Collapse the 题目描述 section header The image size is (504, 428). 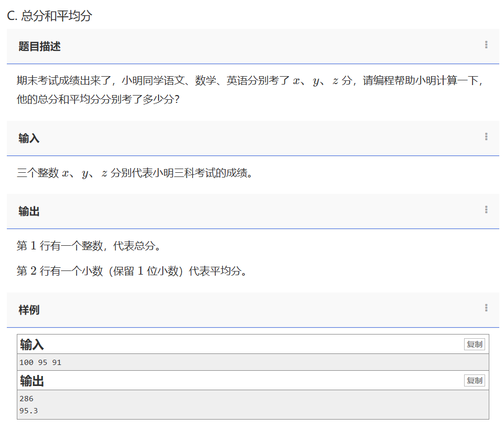pos(40,47)
